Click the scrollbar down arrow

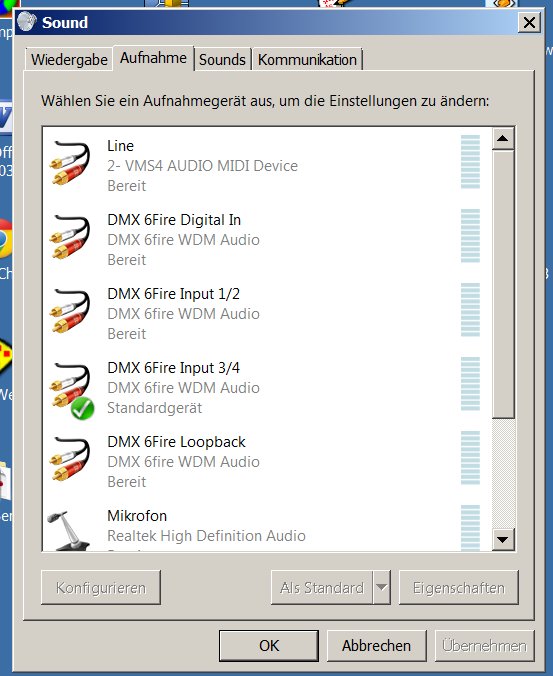pyautogui.click(x=503, y=539)
